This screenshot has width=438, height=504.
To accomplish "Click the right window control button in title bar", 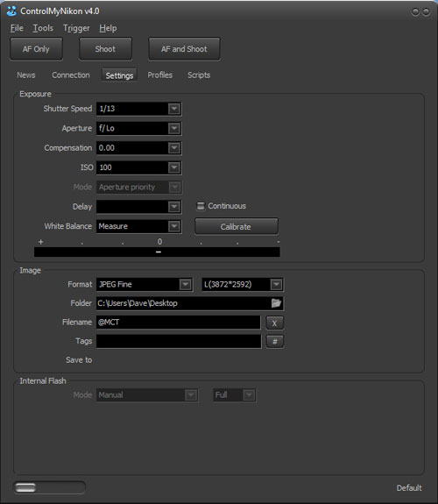I will point(426,12).
